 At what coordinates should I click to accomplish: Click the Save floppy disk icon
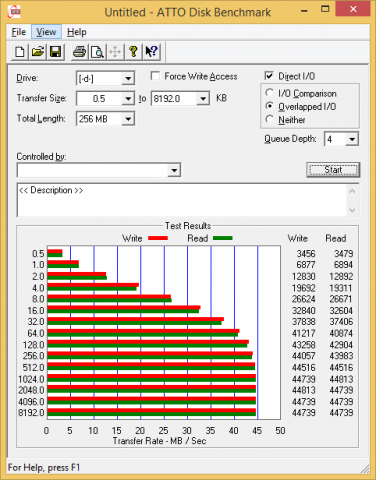point(56,52)
